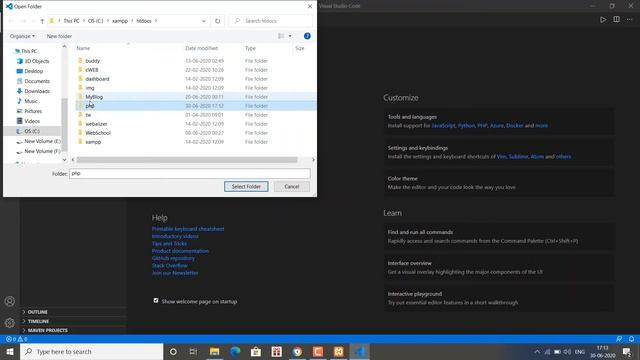Select This PC in navigation pane
The width and height of the screenshot is (640, 360).
[29, 51]
